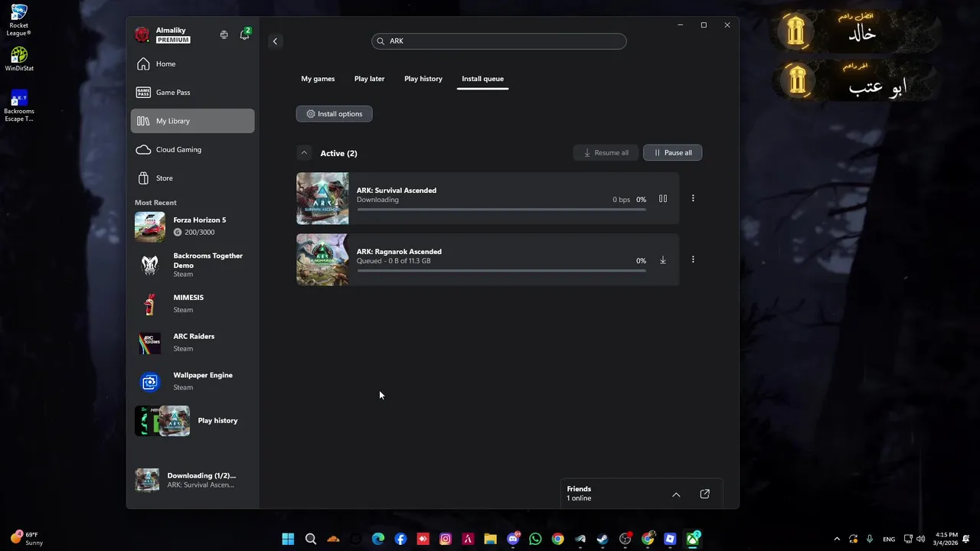Click ARK: Ragnarok Ascended progress bar
980x551 pixels.
tap(501, 270)
